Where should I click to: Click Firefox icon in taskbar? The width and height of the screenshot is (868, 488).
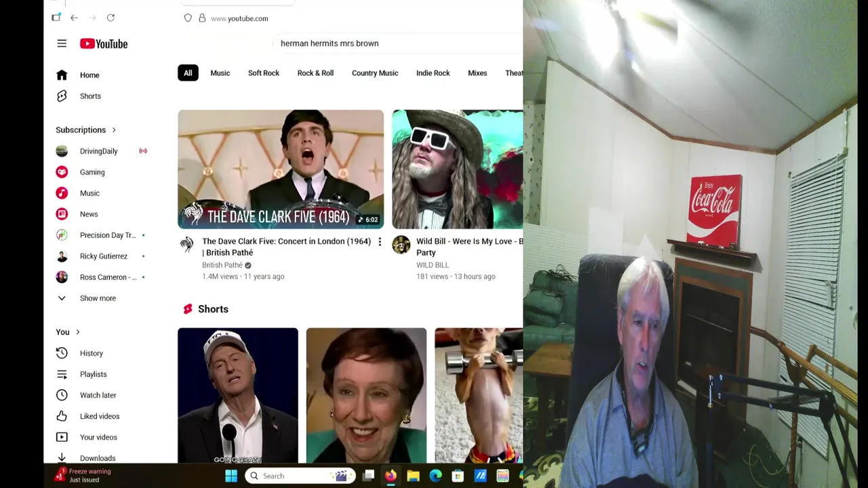(x=391, y=476)
